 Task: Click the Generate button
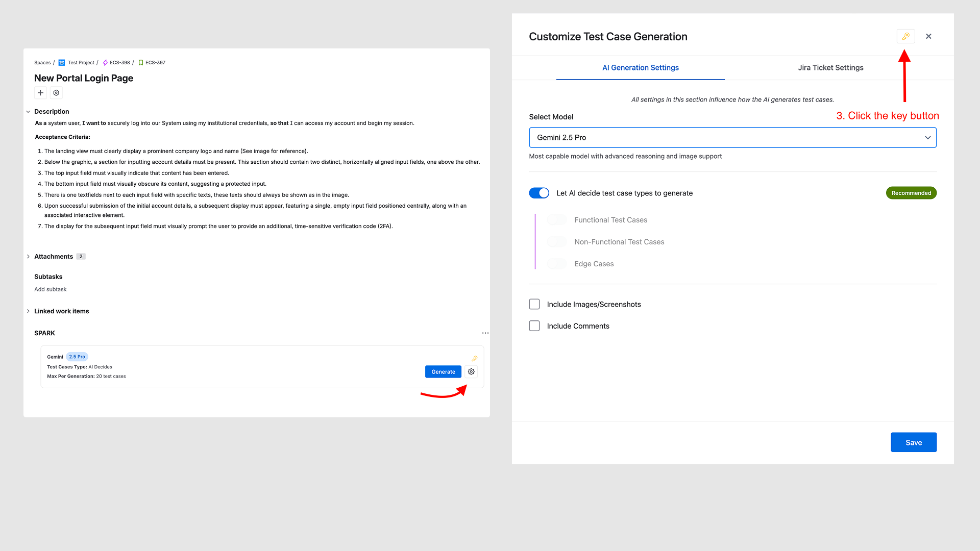(443, 371)
